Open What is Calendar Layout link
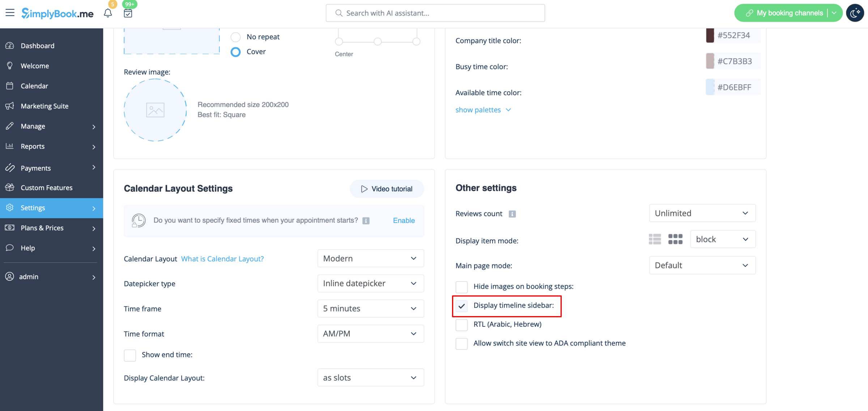 tap(222, 259)
